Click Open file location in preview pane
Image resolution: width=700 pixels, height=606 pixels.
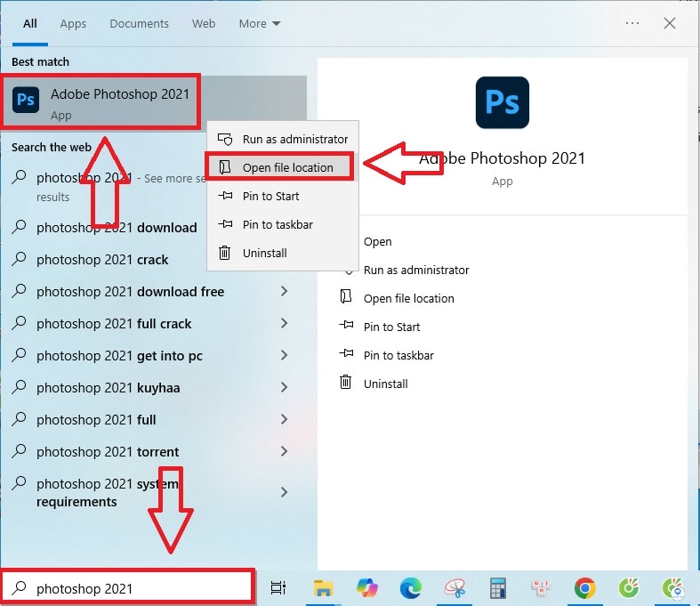[409, 299]
